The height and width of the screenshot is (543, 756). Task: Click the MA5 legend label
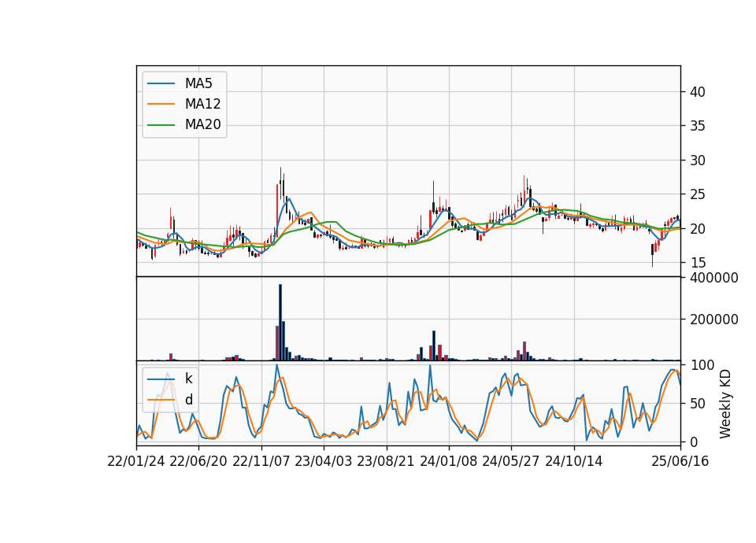point(198,83)
